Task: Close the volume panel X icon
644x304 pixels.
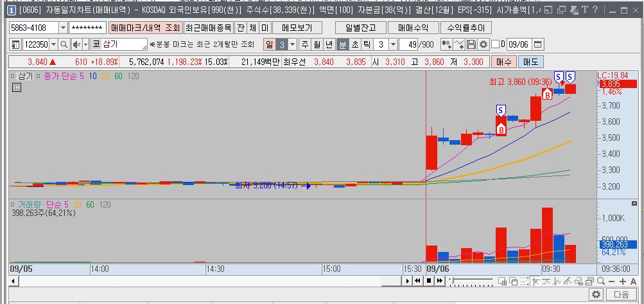Action: [x=634, y=204]
